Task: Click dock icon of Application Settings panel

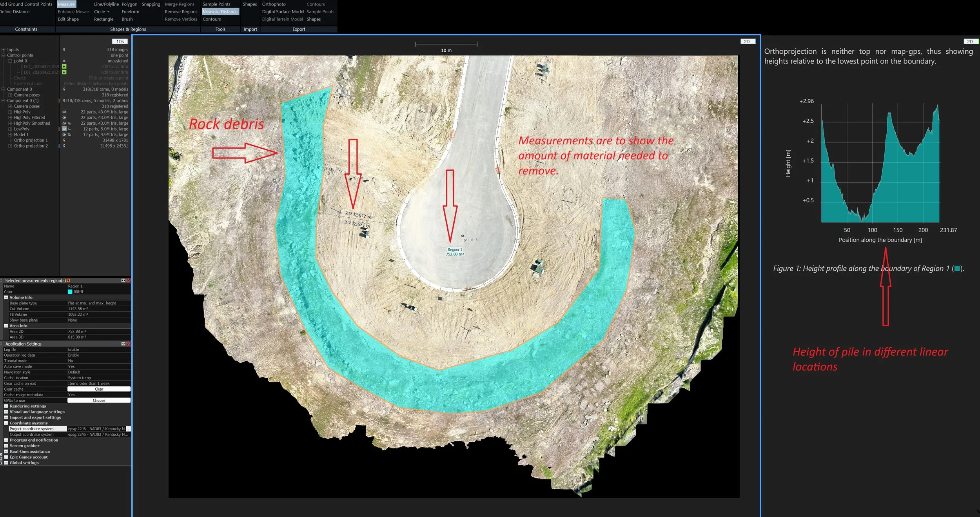Action: pyautogui.click(x=123, y=344)
